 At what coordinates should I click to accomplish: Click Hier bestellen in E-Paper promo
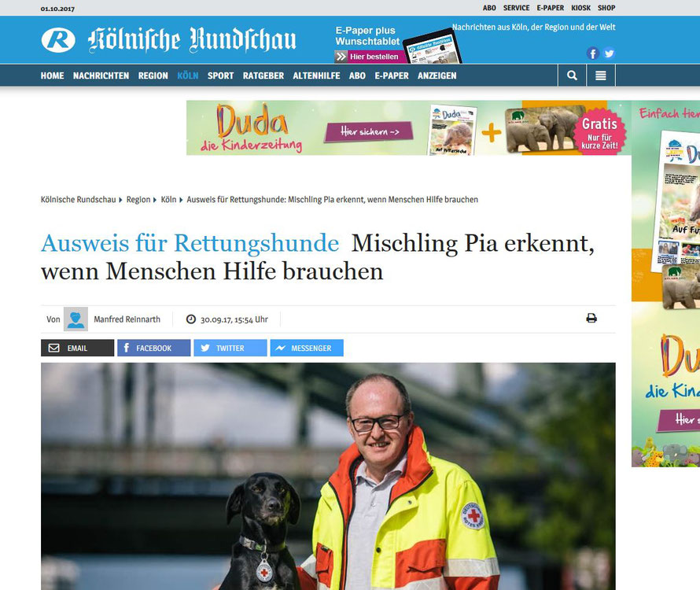370,57
